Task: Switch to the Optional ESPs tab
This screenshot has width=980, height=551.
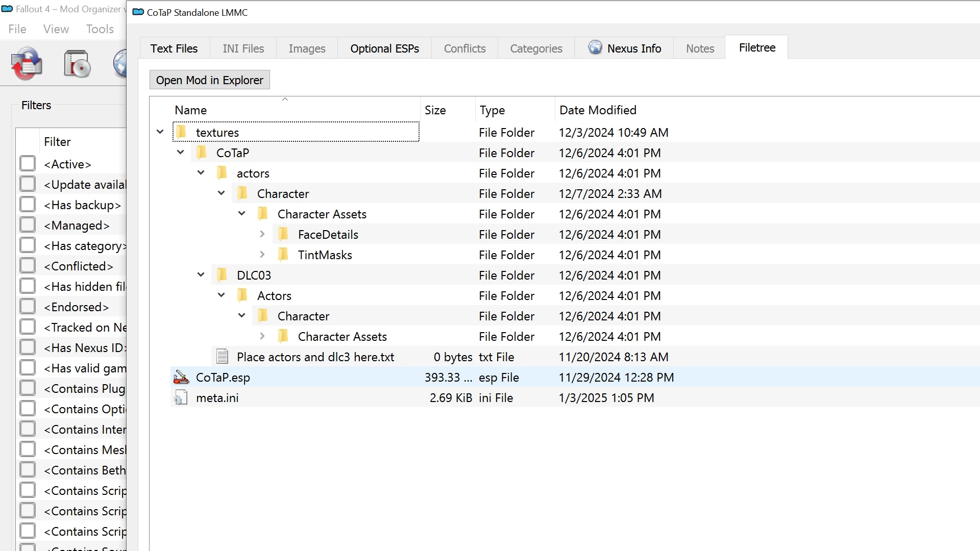Action: coord(384,48)
